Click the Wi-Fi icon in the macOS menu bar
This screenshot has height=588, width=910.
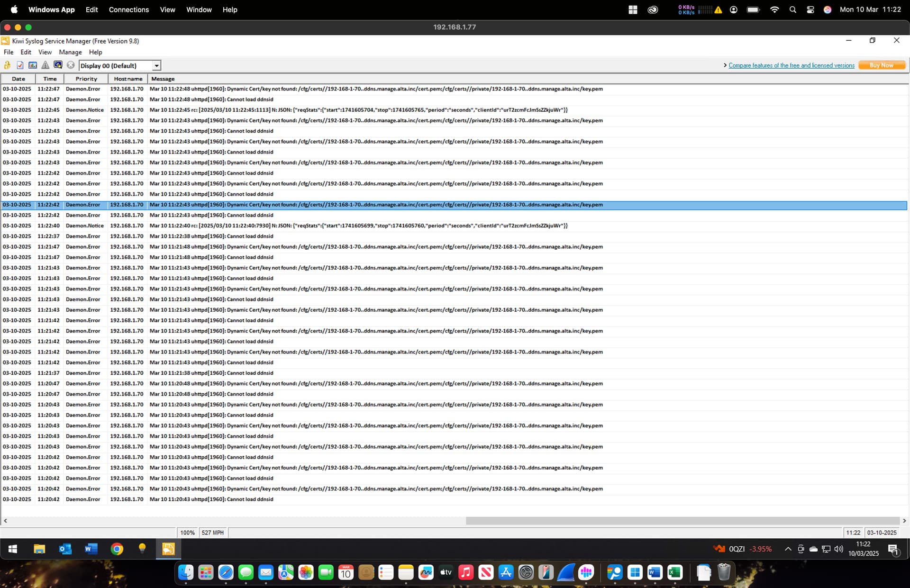[774, 9]
